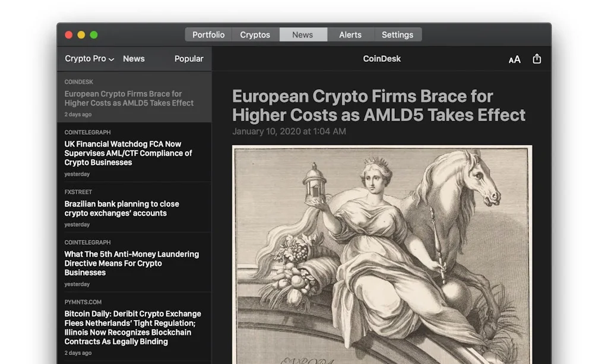Open the Cryptos tab
Viewport: 608px width, 364px height.
click(x=254, y=34)
